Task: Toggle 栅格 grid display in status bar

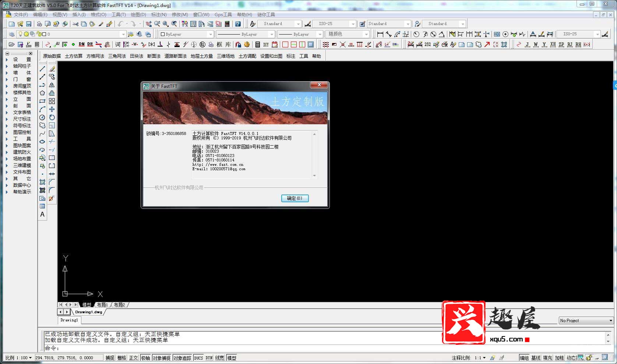Action: 121,358
